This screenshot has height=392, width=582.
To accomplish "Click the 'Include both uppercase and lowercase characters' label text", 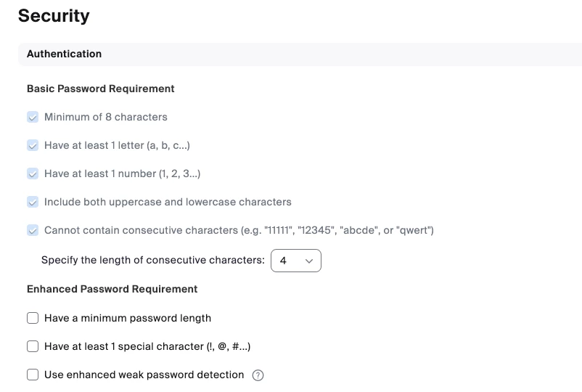I will (168, 202).
